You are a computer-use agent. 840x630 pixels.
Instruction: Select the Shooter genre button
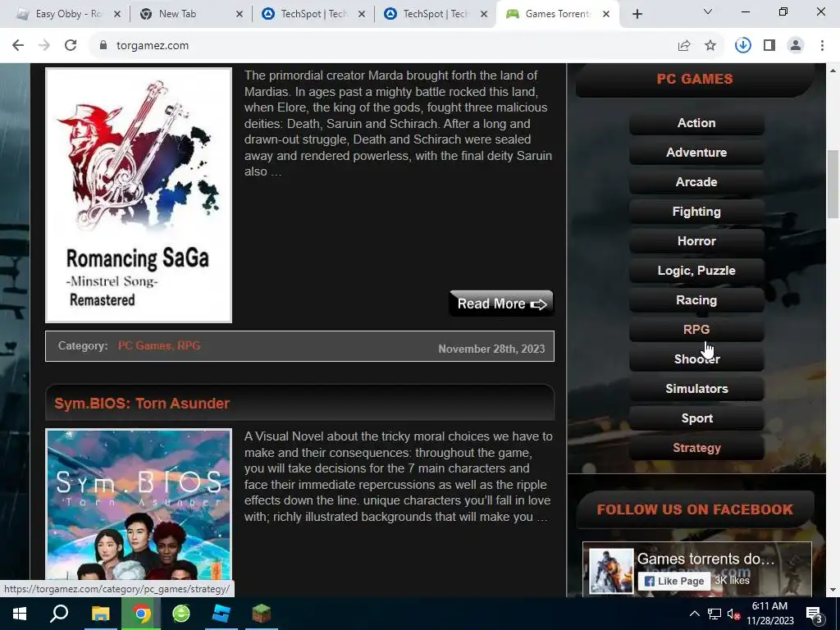click(696, 359)
